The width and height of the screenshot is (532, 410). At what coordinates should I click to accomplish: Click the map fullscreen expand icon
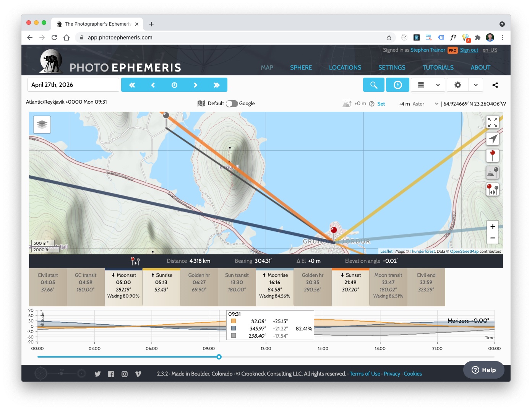493,122
